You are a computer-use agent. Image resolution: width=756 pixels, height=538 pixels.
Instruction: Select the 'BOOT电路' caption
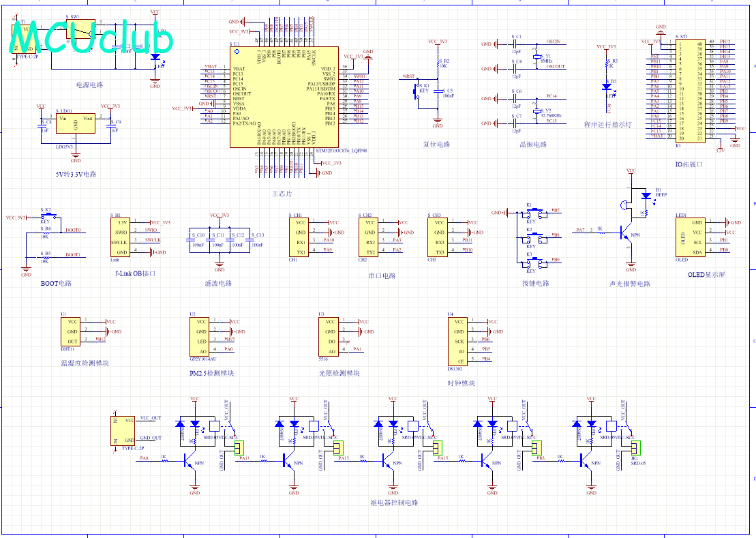pos(56,284)
